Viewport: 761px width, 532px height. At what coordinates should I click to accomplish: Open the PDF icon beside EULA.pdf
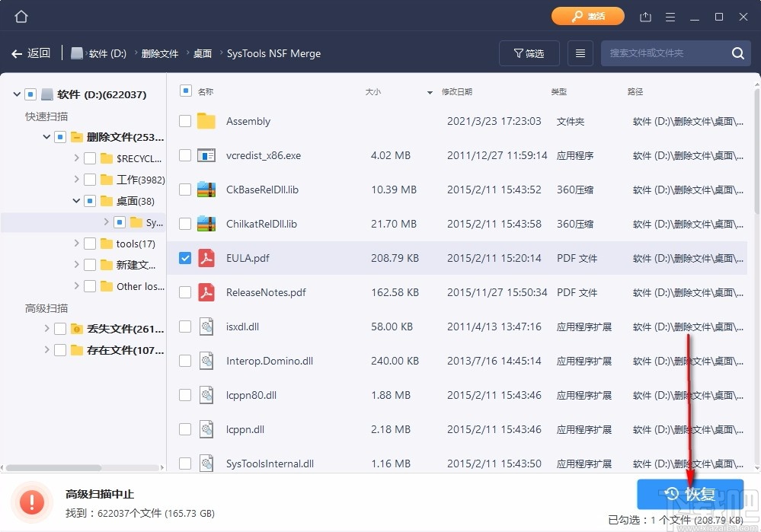pyautogui.click(x=206, y=258)
